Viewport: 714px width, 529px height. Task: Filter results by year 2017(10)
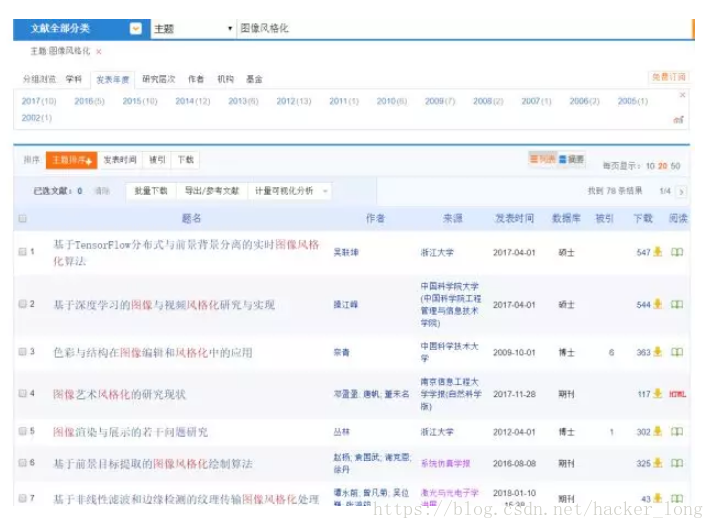coord(39,101)
